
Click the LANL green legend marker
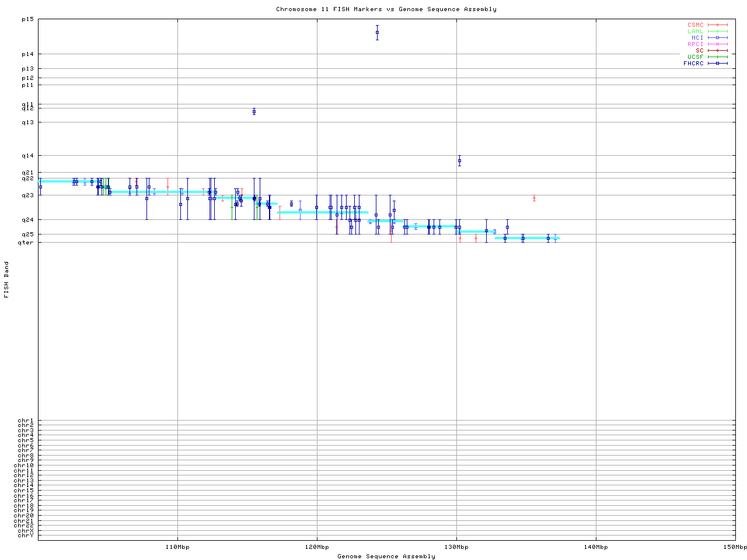pos(717,32)
